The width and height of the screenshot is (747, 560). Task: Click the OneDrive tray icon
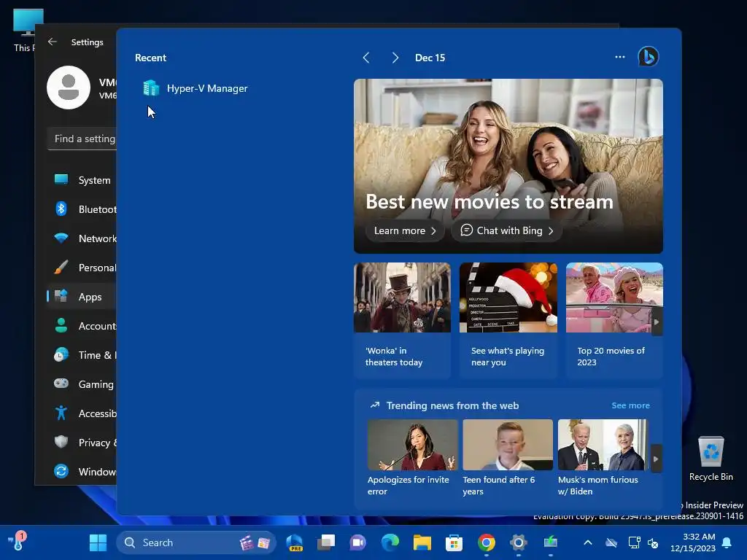pos(611,542)
